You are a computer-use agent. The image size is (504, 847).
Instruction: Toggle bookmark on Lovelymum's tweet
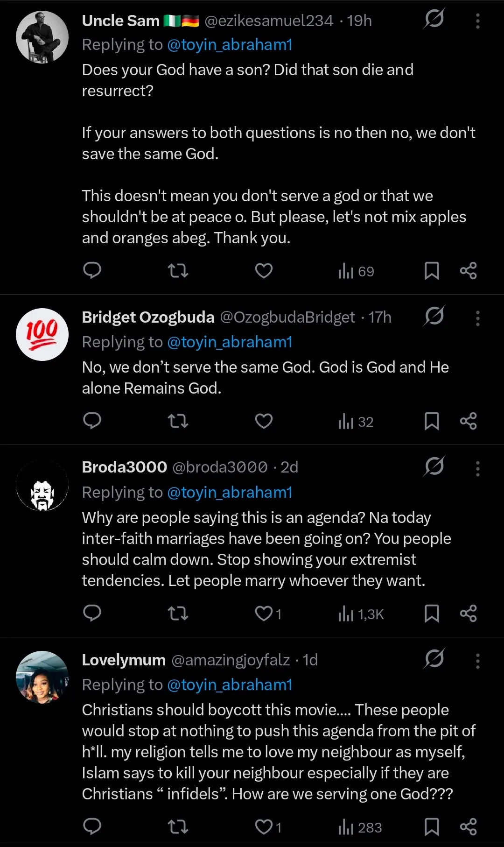[x=432, y=826]
